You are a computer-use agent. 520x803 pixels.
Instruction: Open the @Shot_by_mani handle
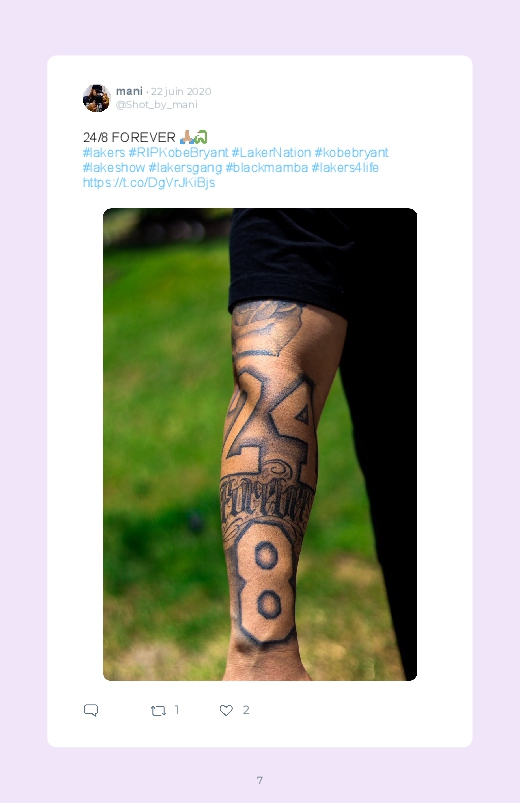(157, 104)
